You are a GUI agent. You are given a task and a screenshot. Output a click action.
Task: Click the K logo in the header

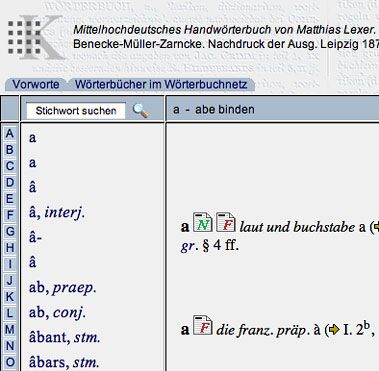[x=35, y=37]
